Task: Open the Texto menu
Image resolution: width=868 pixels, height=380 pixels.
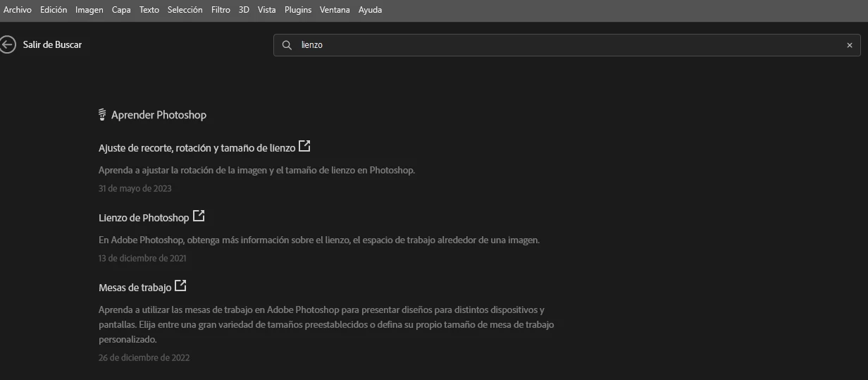Action: [149, 10]
